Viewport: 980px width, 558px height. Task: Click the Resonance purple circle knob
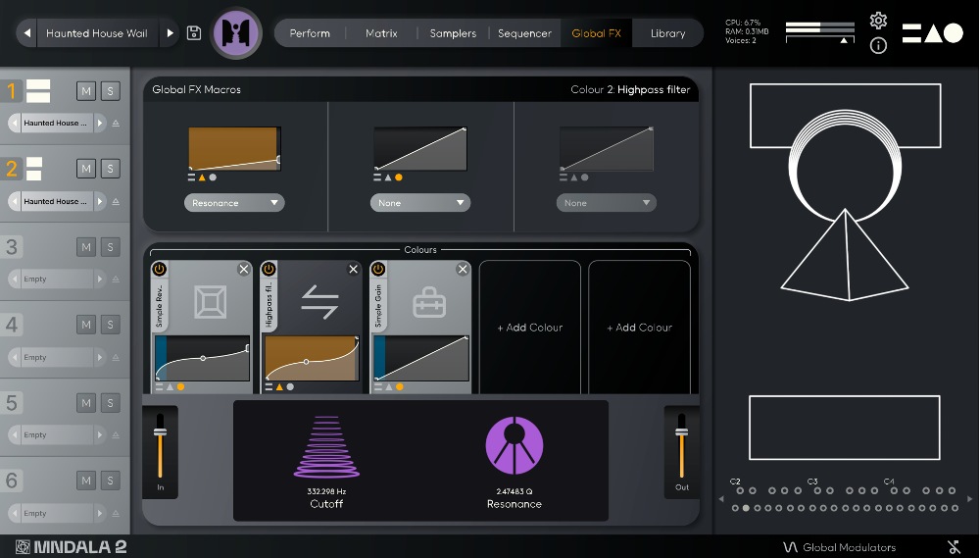pos(514,446)
